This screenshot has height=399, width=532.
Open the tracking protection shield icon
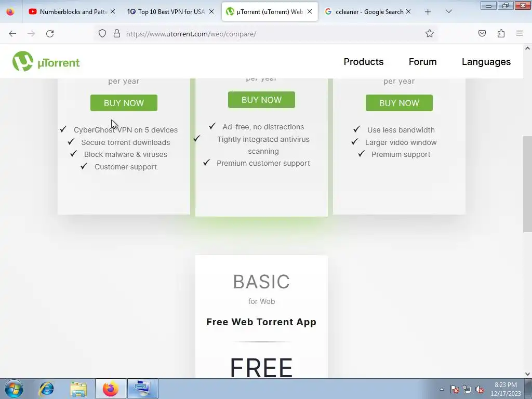click(102, 34)
